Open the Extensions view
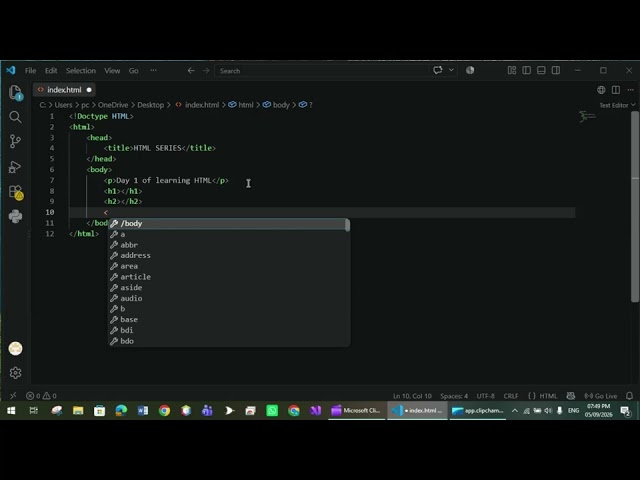 [16, 192]
